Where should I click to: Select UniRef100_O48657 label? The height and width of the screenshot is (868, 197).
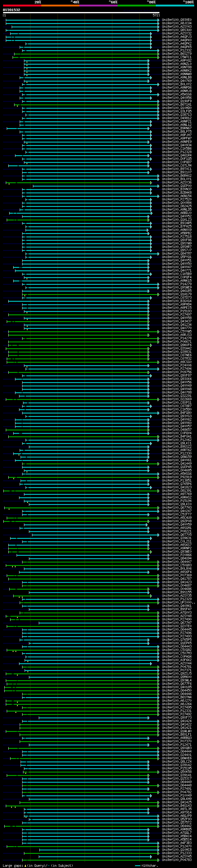click(x=177, y=430)
